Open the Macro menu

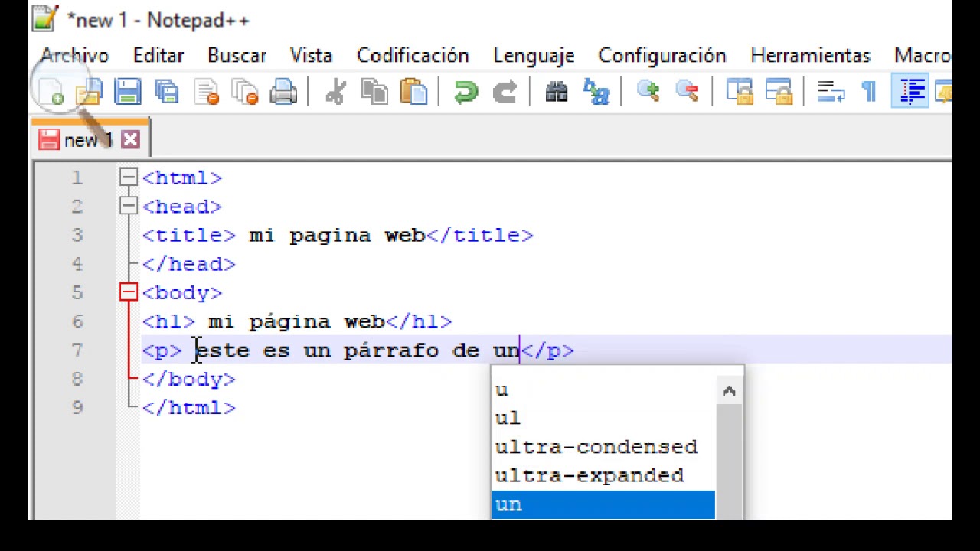pyautogui.click(x=922, y=56)
